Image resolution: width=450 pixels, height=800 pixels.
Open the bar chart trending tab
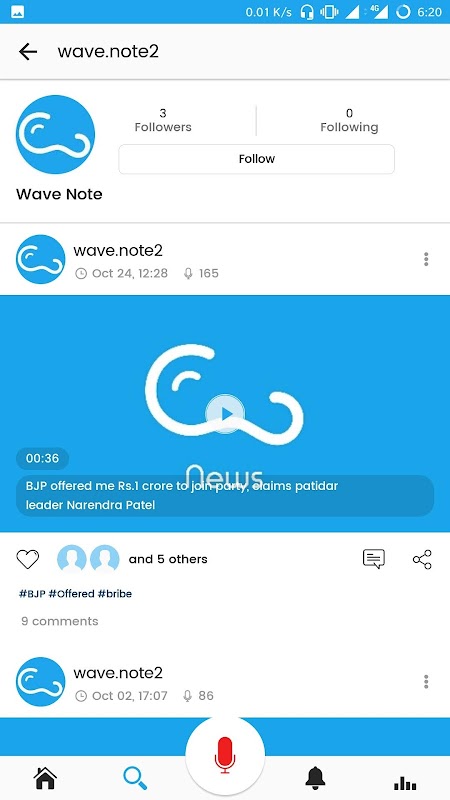405,783
